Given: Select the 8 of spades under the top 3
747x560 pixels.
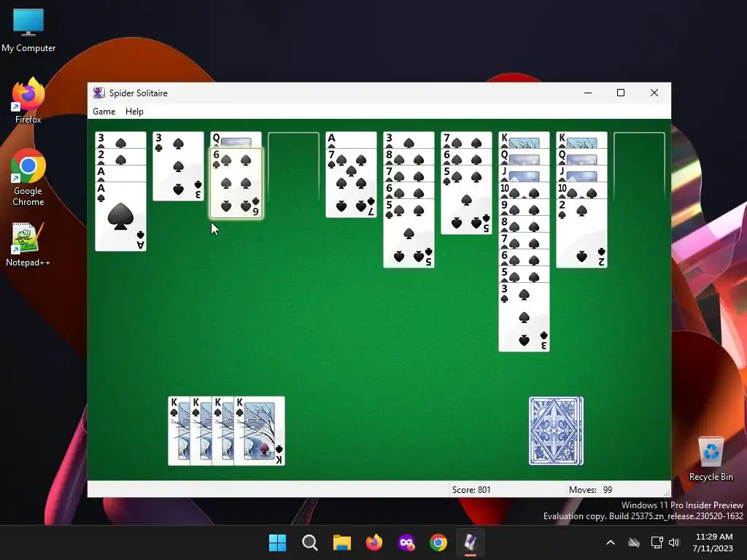Looking at the screenshot, I should tap(409, 157).
